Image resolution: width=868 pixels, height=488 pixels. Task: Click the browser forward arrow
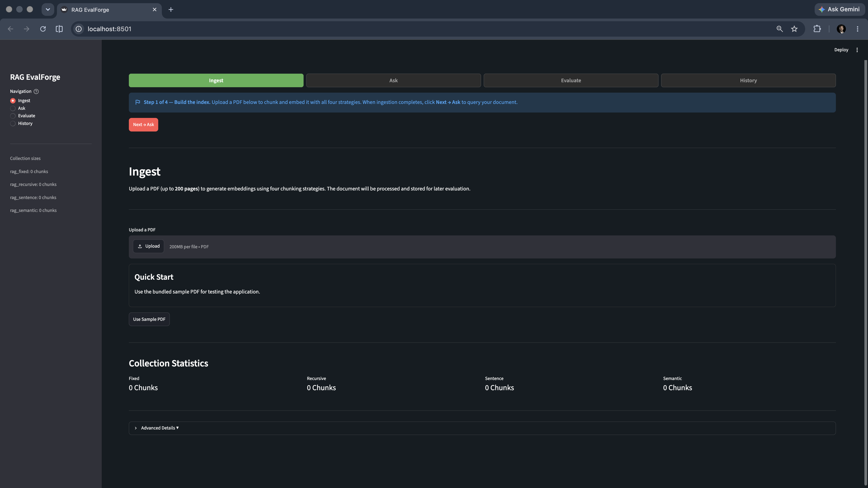pos(27,29)
